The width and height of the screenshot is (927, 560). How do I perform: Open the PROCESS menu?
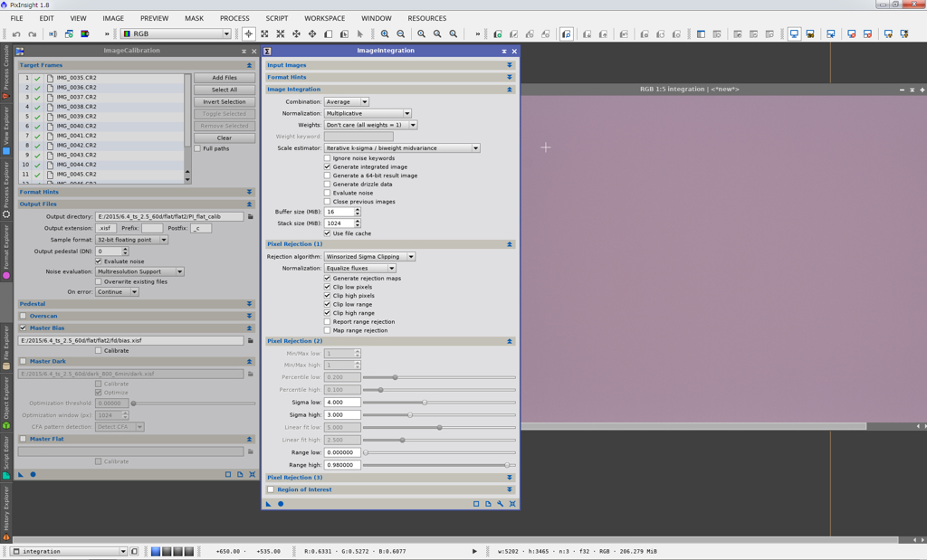coord(234,18)
